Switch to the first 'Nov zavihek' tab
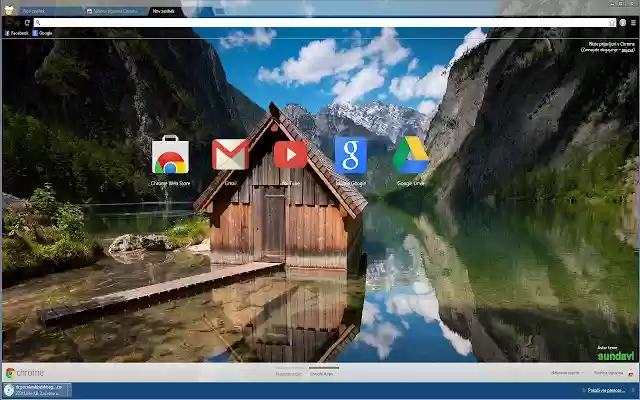Image resolution: width=640 pixels, height=400 pixels. [x=49, y=11]
